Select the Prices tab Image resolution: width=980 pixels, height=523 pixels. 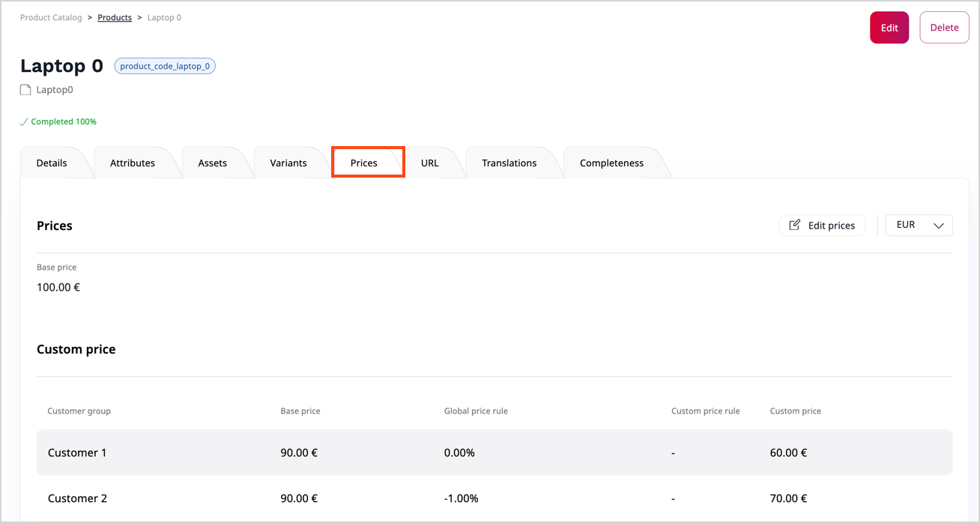tap(364, 163)
